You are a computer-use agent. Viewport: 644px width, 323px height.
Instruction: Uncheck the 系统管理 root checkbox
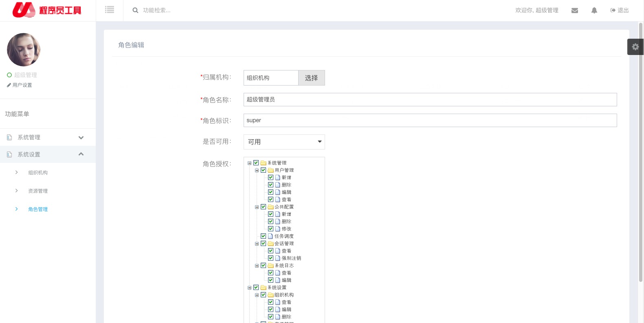[256, 163]
